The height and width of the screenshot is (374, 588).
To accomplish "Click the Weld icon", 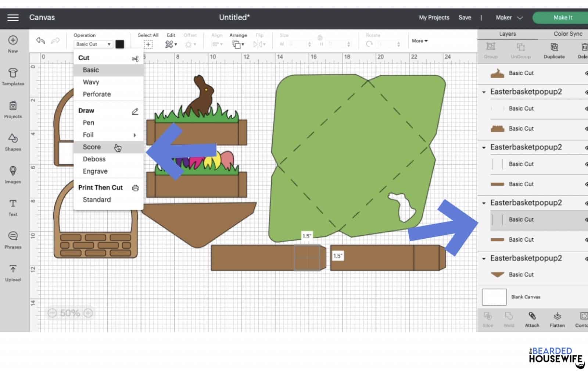I will click(x=509, y=316).
